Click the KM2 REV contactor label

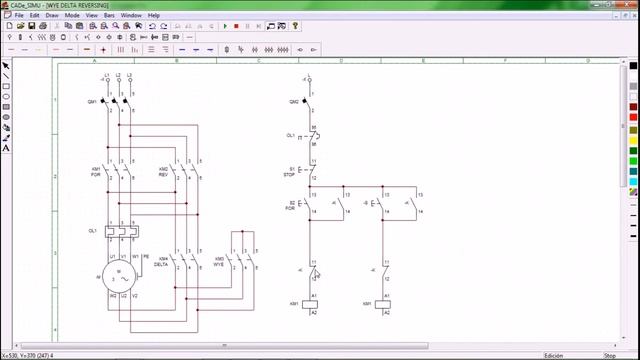(x=163, y=172)
